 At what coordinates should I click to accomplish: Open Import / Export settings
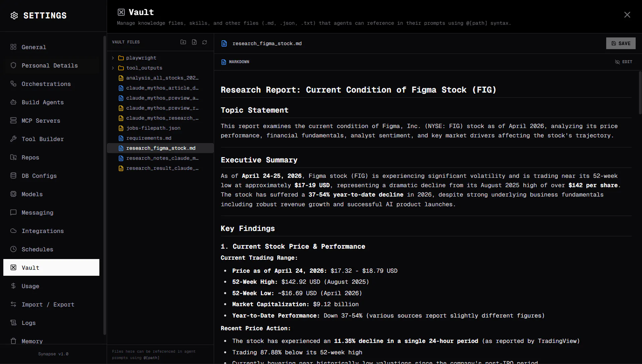51,305
